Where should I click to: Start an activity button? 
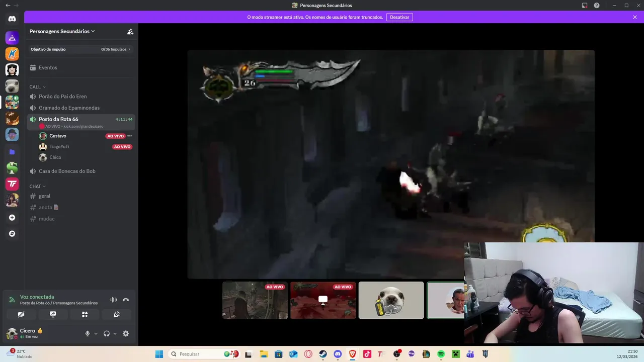pyautogui.click(x=85, y=314)
